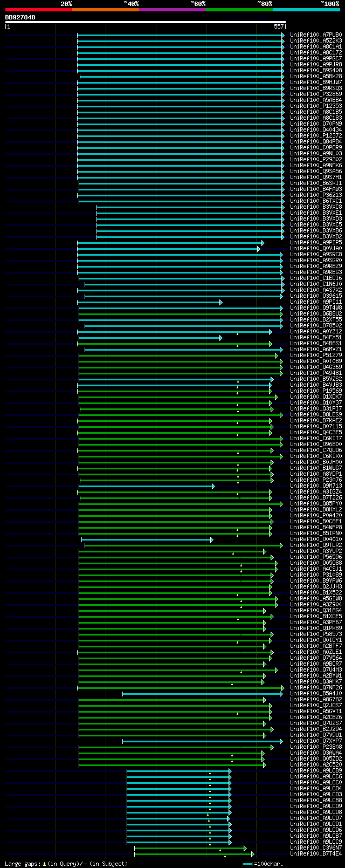Click the green ~80% identity legend segment
Image resolution: width=345 pixels, height=868 pixels.
tap(239, 9)
